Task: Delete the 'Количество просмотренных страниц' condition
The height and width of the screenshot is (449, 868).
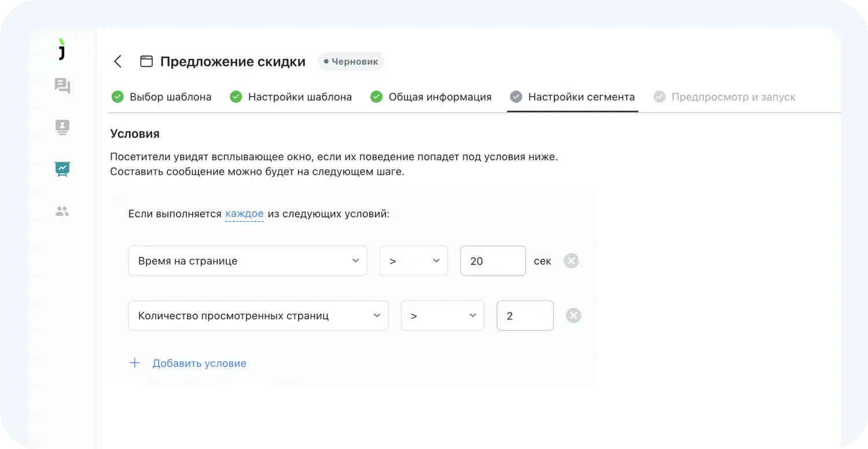Action: click(x=573, y=316)
